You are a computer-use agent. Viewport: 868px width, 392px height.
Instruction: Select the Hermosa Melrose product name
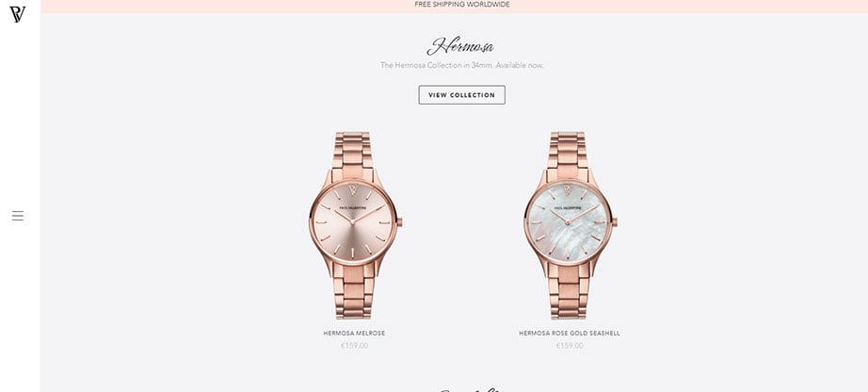pos(354,334)
